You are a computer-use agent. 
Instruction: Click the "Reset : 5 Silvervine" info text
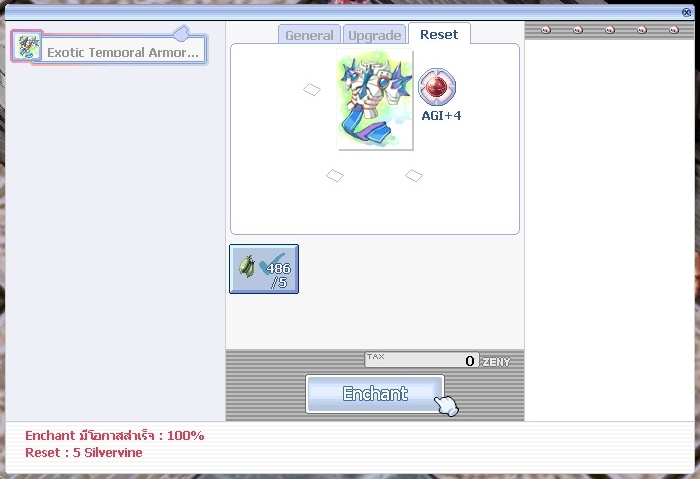coord(84,453)
